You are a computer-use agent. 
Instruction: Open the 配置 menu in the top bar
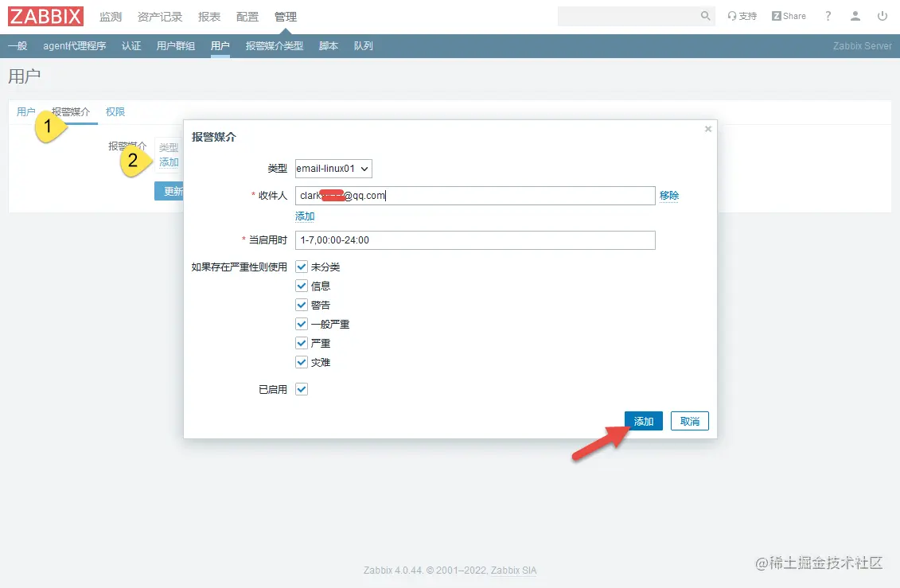(x=247, y=16)
